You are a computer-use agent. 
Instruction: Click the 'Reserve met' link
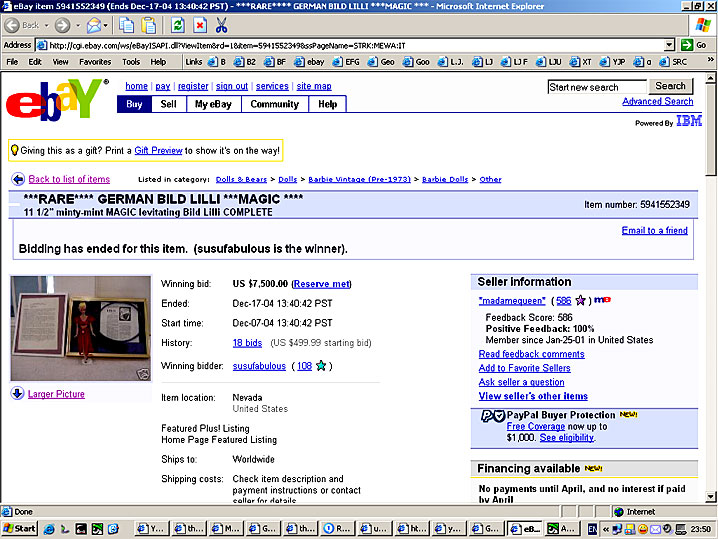(321, 284)
